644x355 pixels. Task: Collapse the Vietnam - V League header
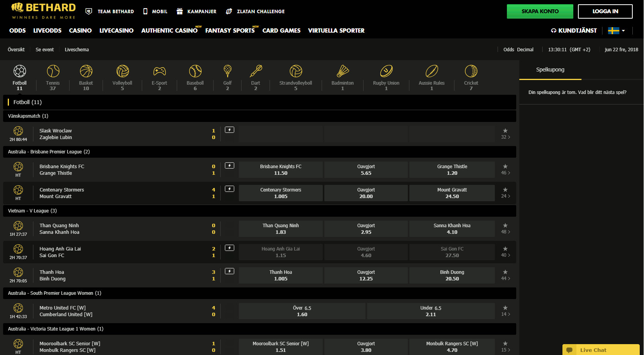point(259,211)
